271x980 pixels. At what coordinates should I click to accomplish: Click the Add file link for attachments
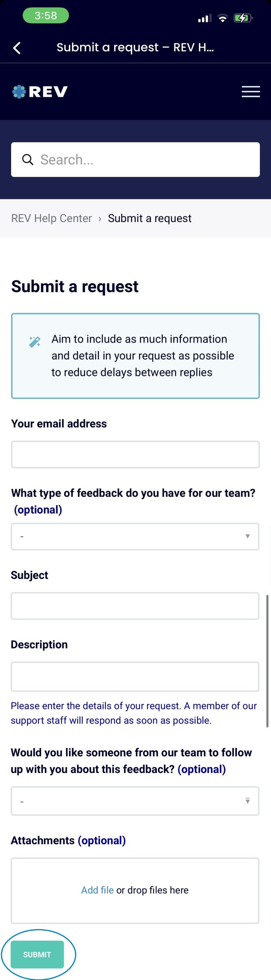[x=97, y=890]
